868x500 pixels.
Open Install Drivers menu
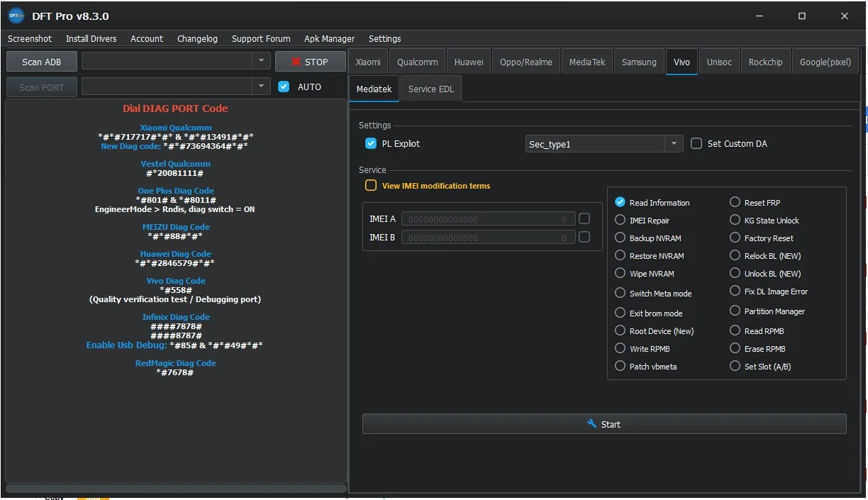pyautogui.click(x=91, y=39)
